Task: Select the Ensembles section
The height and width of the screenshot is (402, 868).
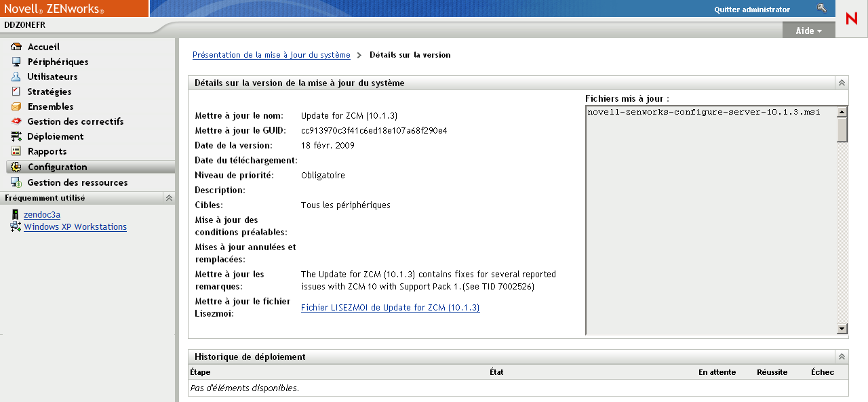Action: pos(50,106)
